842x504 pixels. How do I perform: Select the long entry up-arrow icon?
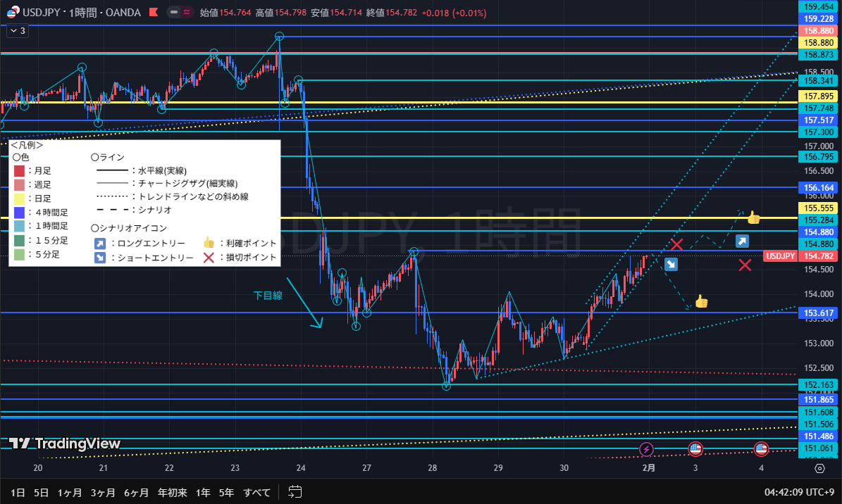(x=742, y=241)
